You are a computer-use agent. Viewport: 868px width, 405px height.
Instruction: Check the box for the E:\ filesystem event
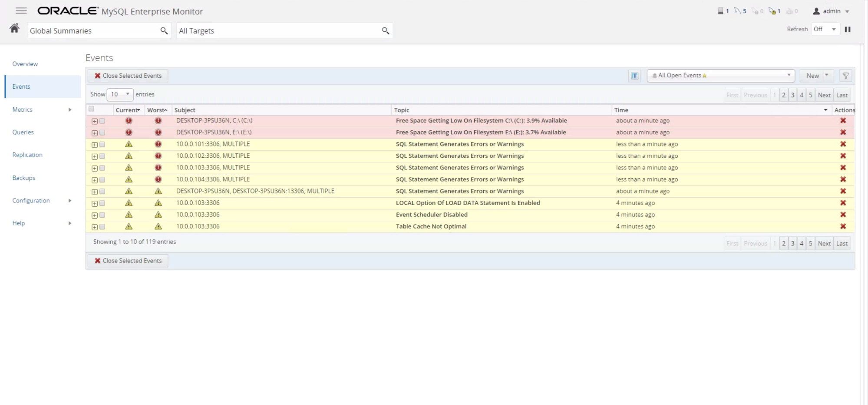[x=102, y=133]
